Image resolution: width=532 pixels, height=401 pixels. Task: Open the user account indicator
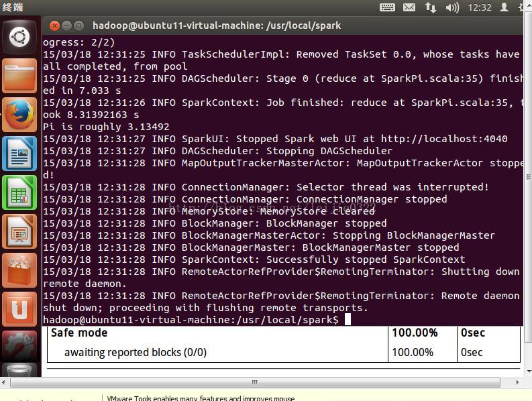pos(504,7)
